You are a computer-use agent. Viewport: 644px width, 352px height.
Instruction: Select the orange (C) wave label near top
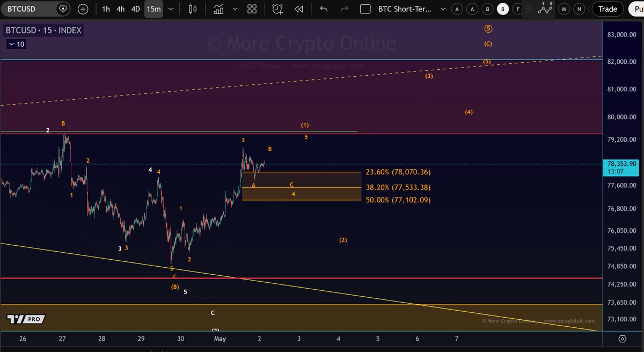(x=488, y=43)
